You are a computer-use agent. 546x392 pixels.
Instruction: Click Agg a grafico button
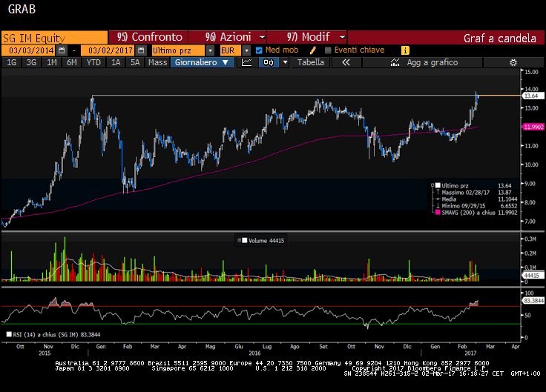(x=432, y=63)
